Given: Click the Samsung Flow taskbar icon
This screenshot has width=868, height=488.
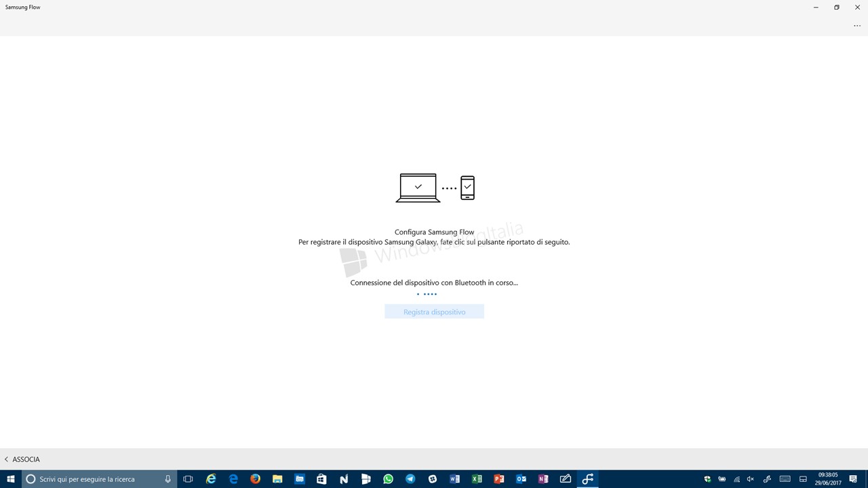Looking at the screenshot, I should click(x=588, y=479).
